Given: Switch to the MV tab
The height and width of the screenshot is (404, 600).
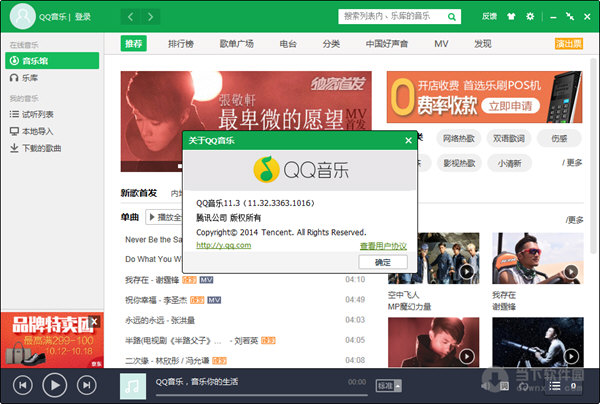Looking at the screenshot, I should [x=441, y=44].
